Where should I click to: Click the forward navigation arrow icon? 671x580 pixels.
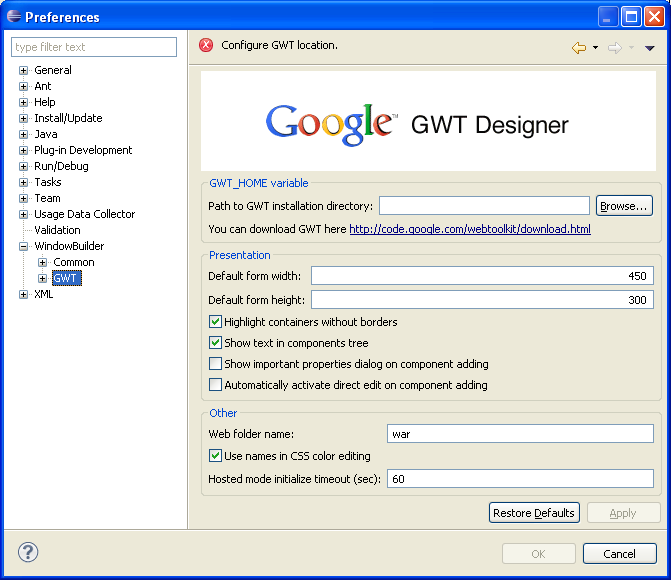[615, 48]
